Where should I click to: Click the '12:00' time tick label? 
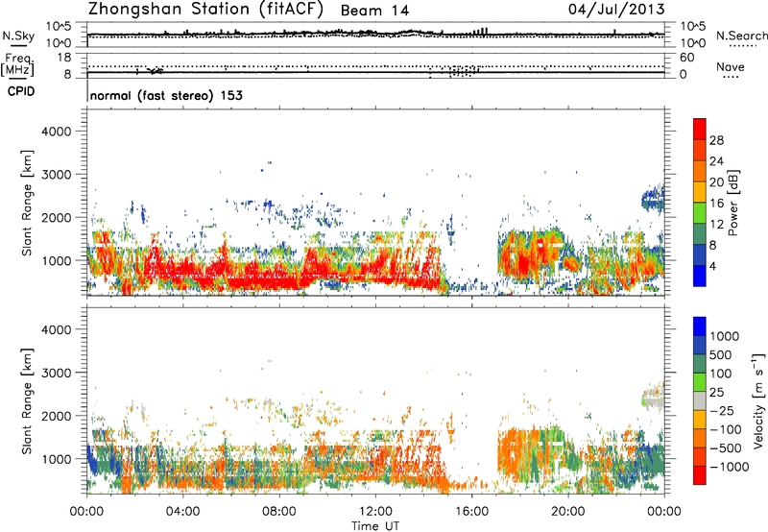click(375, 512)
